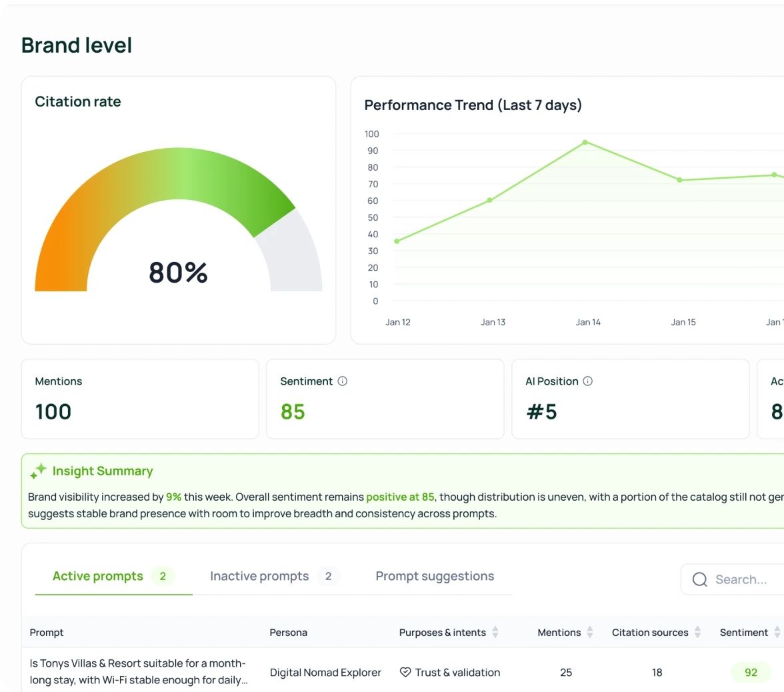Click the 92 sentiment score badge
Viewport: 784px width, 692px height.
coord(751,672)
